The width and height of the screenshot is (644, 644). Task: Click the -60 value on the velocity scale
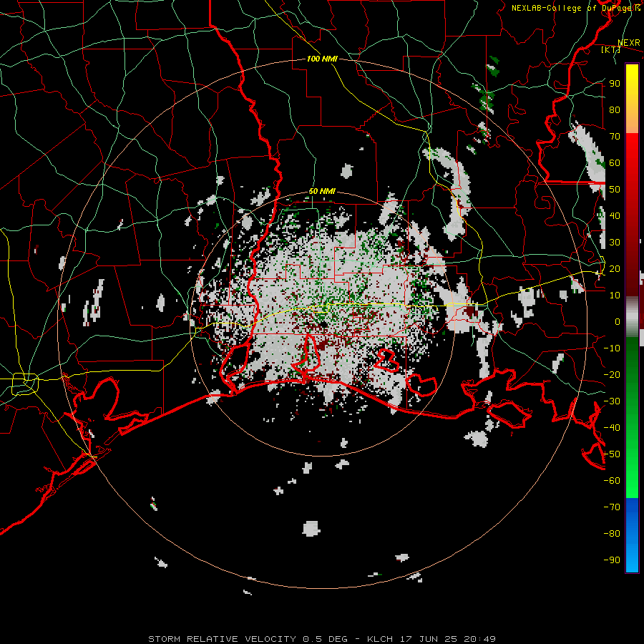(612, 481)
